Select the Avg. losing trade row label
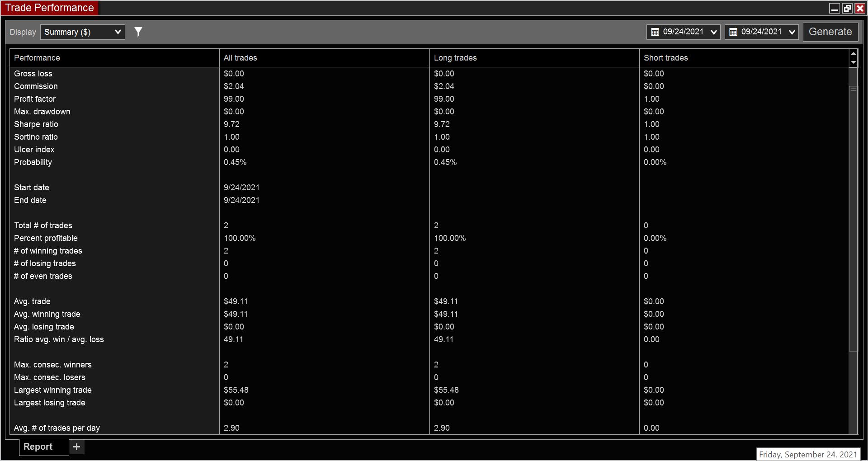868x461 pixels. pyautogui.click(x=44, y=327)
